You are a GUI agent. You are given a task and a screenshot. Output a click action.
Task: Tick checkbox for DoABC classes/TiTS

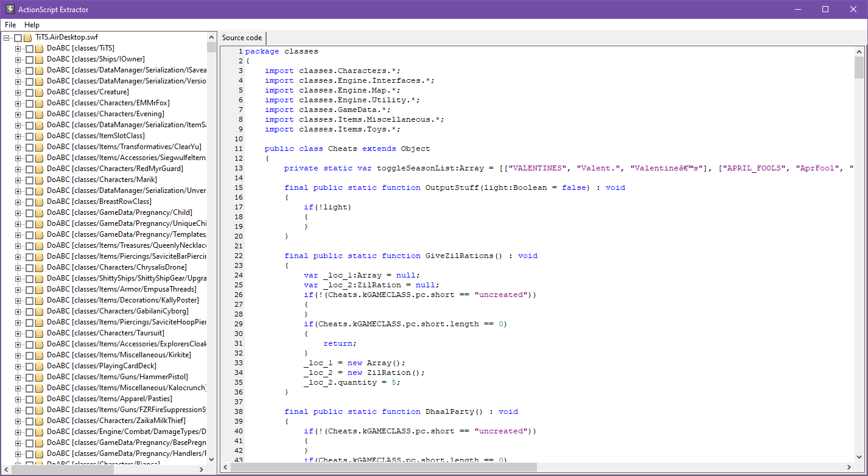(29, 48)
